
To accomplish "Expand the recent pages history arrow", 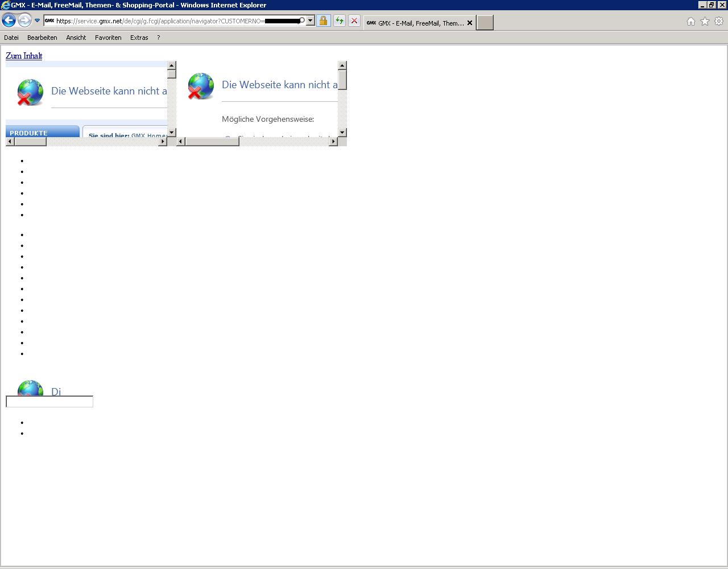I will pyautogui.click(x=37, y=20).
